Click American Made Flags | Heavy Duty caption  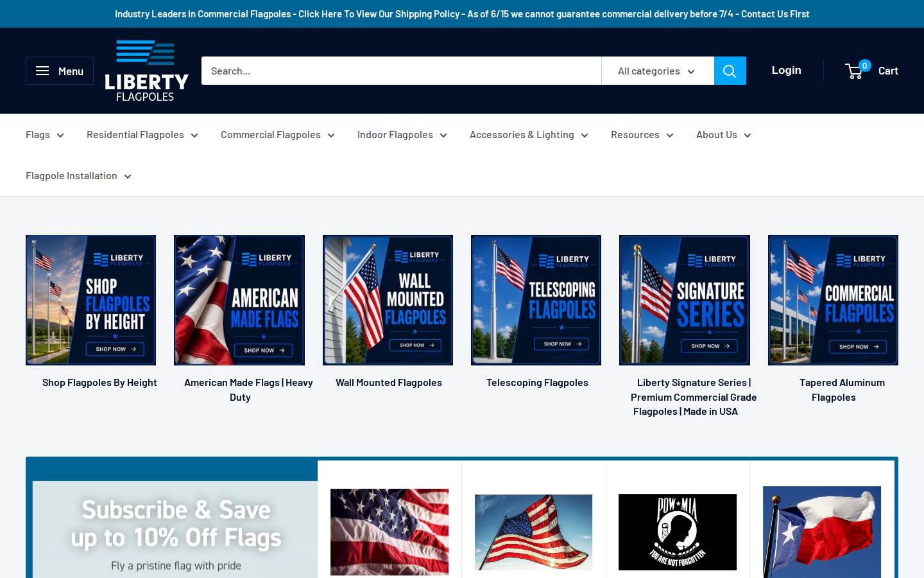248,390
